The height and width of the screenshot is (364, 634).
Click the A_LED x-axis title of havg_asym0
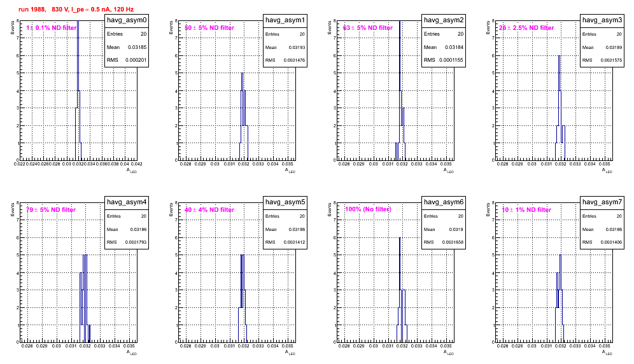tap(132, 171)
